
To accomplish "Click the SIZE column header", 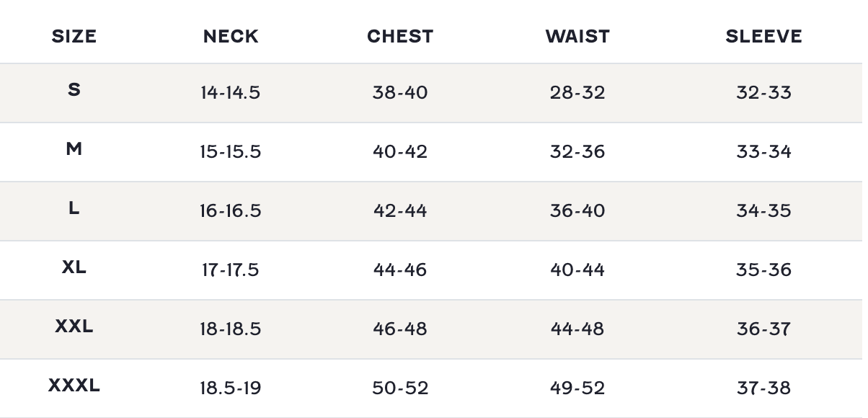I will 74,36.
